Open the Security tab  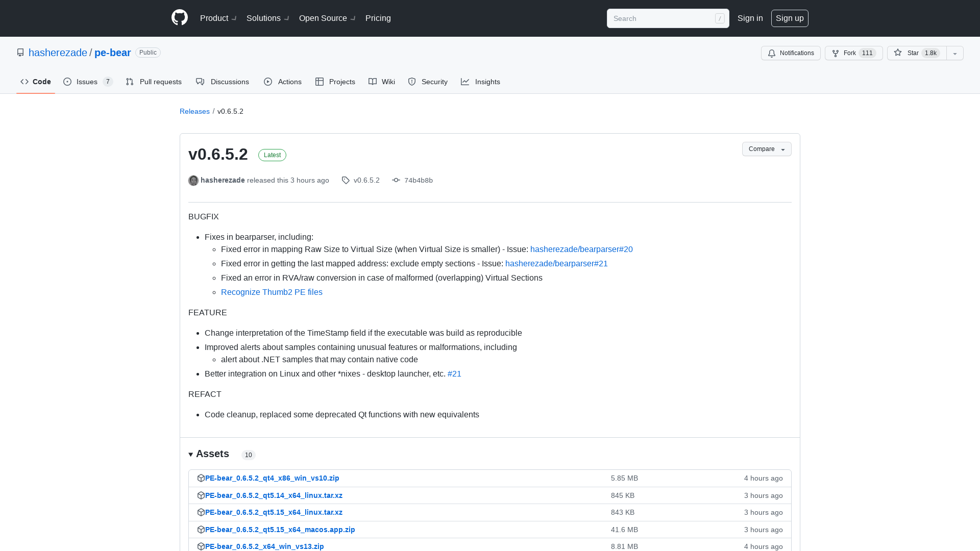428,82
